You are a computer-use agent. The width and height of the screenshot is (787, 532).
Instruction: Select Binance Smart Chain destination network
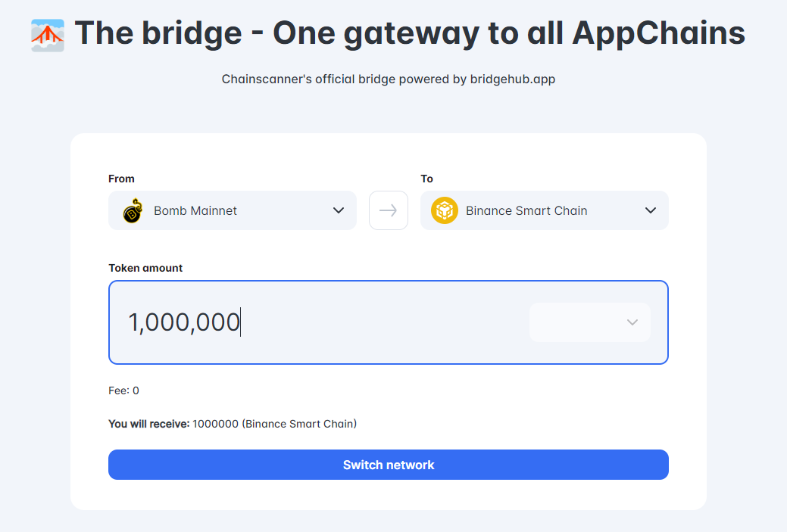pyautogui.click(x=545, y=210)
